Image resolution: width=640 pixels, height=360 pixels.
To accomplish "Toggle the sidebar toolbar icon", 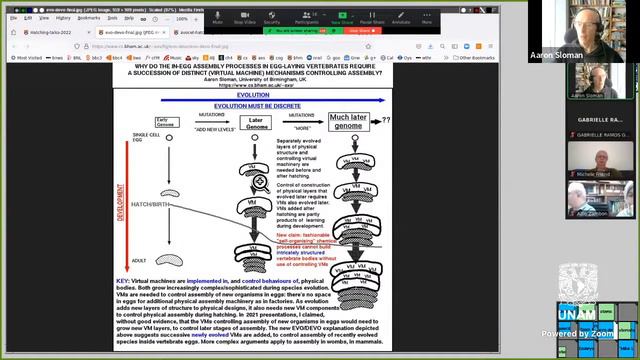I will pos(454,47).
